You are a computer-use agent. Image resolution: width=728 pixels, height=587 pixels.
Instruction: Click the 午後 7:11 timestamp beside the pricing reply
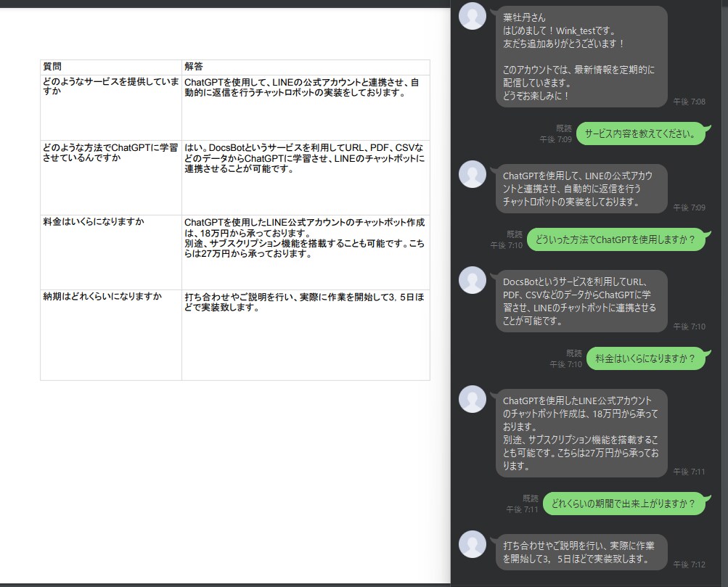pos(689,472)
